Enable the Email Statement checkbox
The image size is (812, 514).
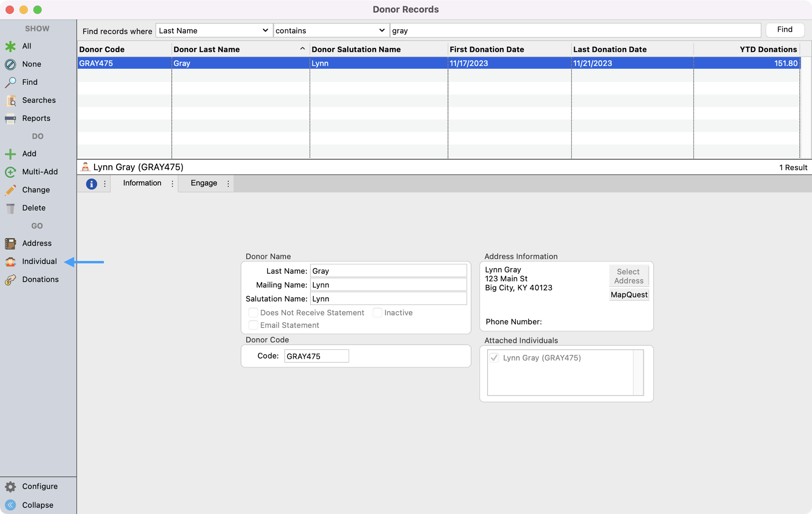pos(253,325)
